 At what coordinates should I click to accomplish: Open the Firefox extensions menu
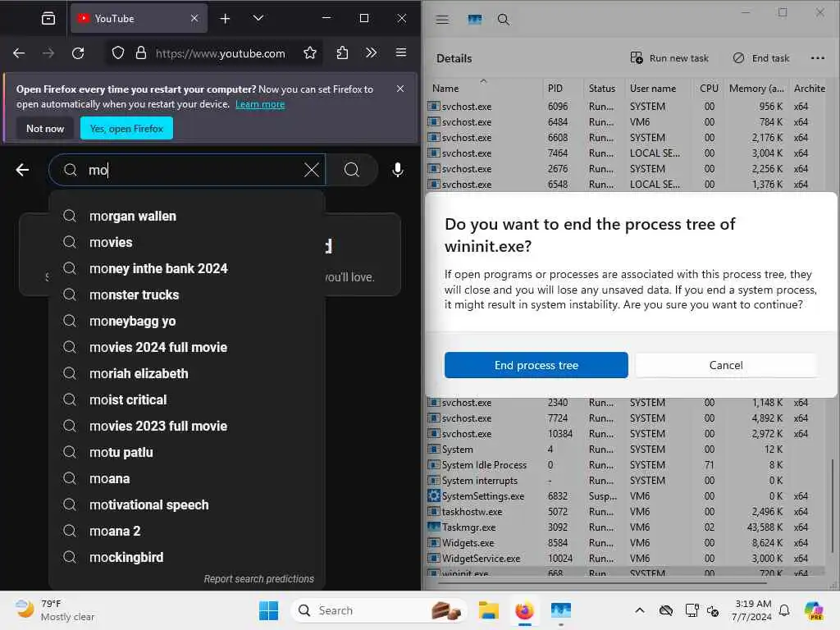click(342, 53)
